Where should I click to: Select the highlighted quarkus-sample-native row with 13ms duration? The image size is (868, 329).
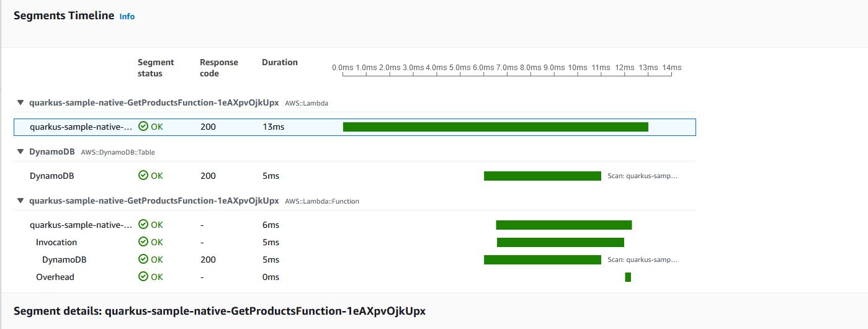(x=355, y=127)
